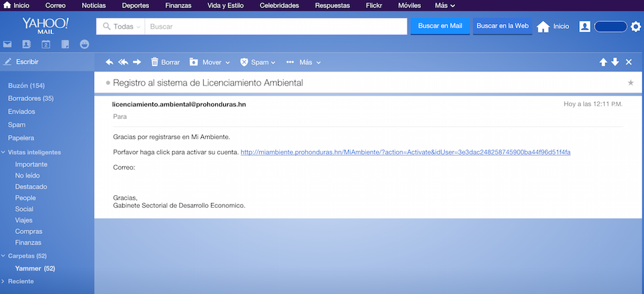Open the Messenger smiley icon
Viewport: 644px width, 294px height.
85,44
